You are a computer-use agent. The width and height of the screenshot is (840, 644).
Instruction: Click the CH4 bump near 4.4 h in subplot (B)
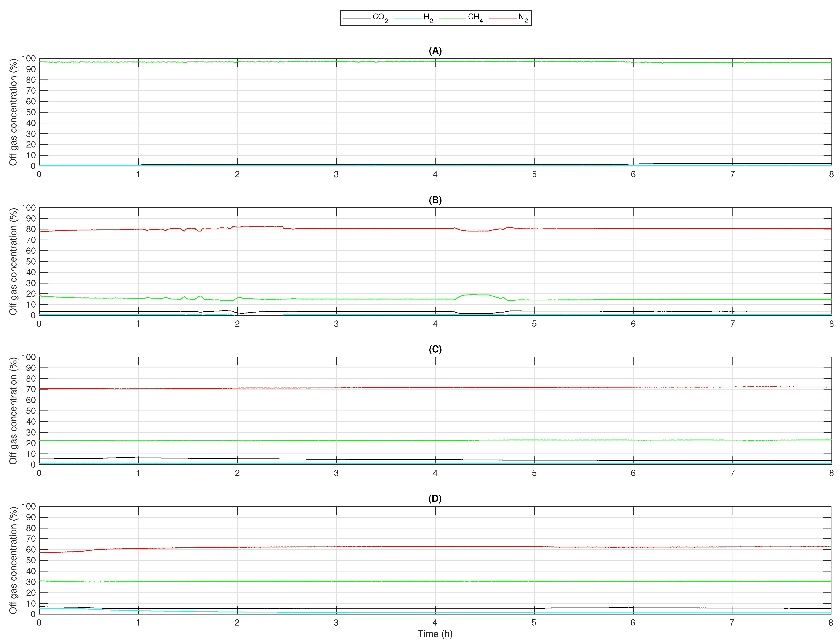475,294
